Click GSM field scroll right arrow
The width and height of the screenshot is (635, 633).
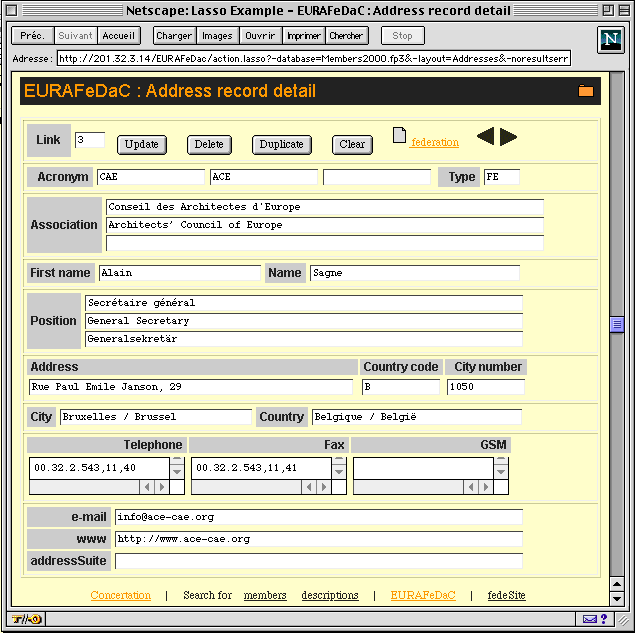pyautogui.click(x=486, y=487)
